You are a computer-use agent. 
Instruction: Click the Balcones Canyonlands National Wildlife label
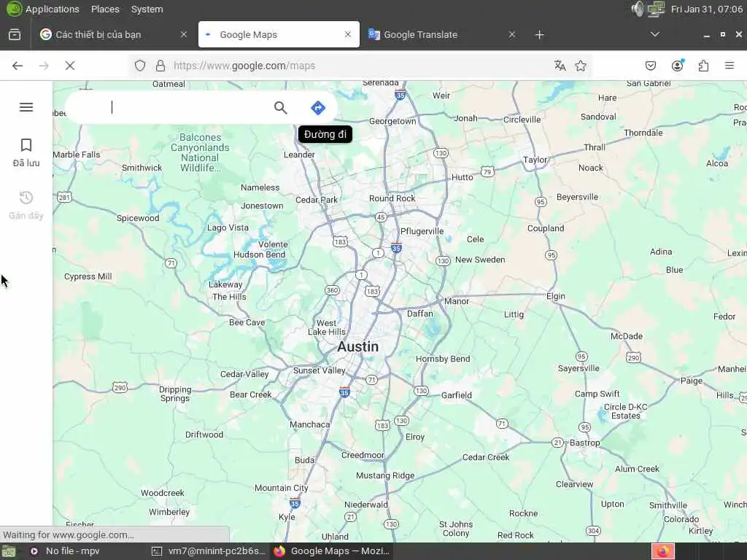[200, 152]
